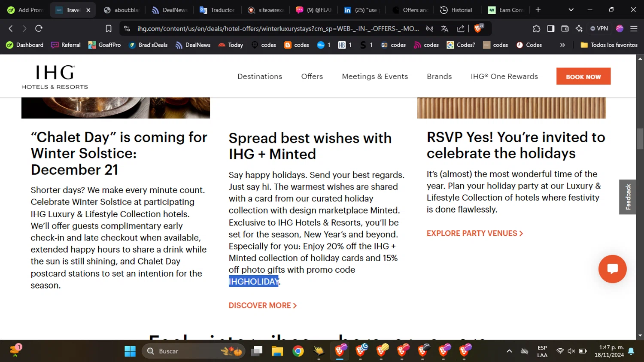Open the extensions puzzle icon
This screenshot has height=362, width=644.
(x=536, y=28)
